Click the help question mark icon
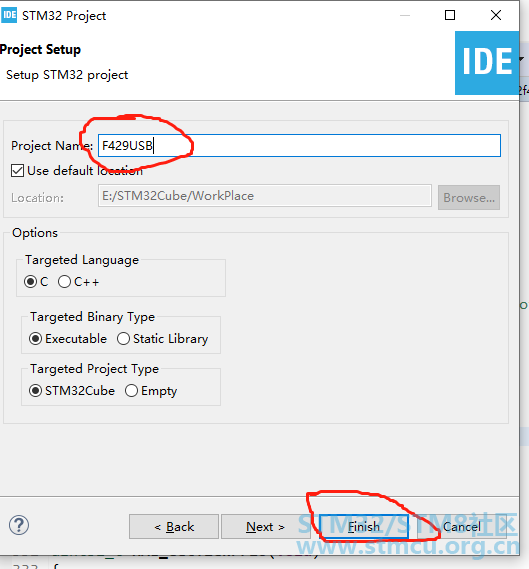The width and height of the screenshot is (529, 569). pos(19,525)
